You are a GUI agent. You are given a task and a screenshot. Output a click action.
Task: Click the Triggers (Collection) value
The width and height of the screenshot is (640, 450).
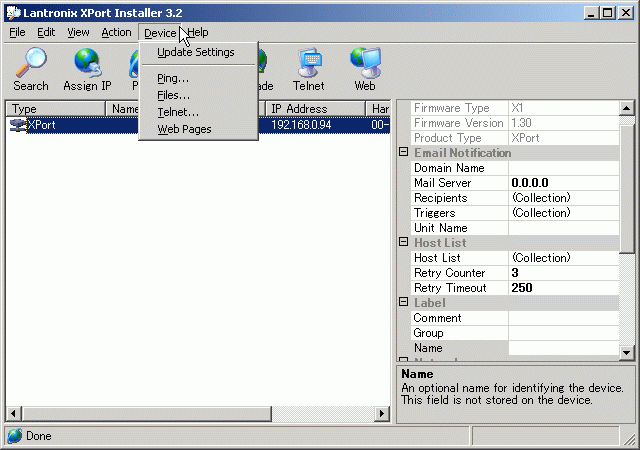click(x=564, y=213)
